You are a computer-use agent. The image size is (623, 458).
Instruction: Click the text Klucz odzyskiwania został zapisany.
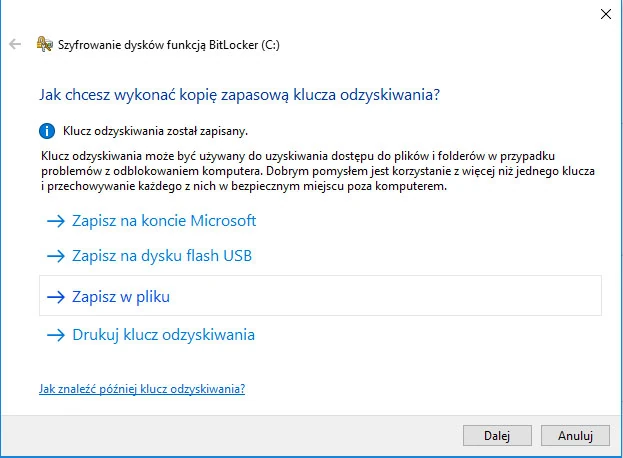[155, 131]
